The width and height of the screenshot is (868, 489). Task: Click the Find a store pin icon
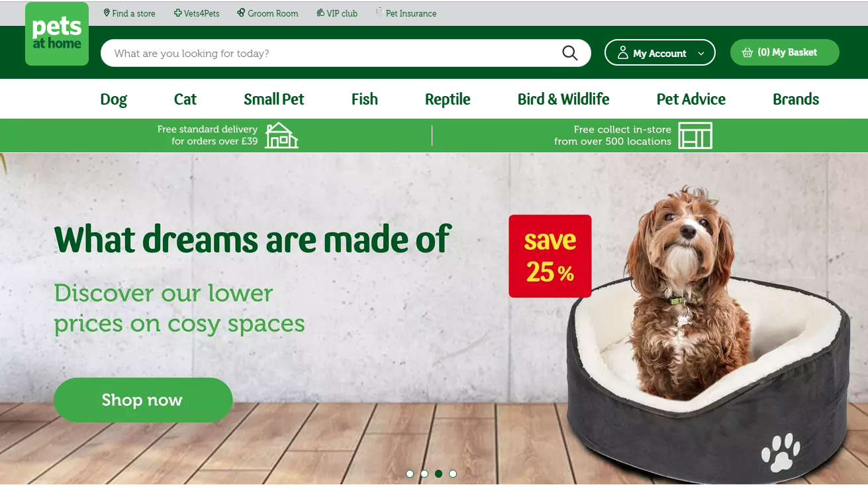click(107, 13)
